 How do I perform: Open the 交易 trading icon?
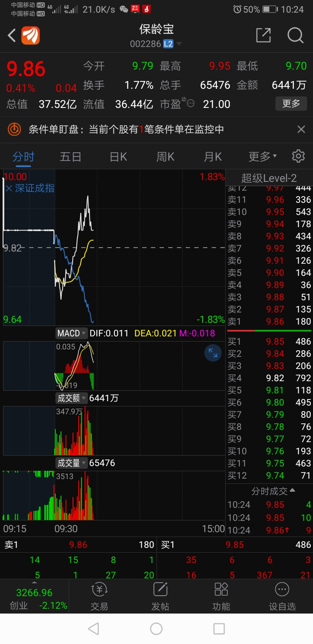click(99, 590)
